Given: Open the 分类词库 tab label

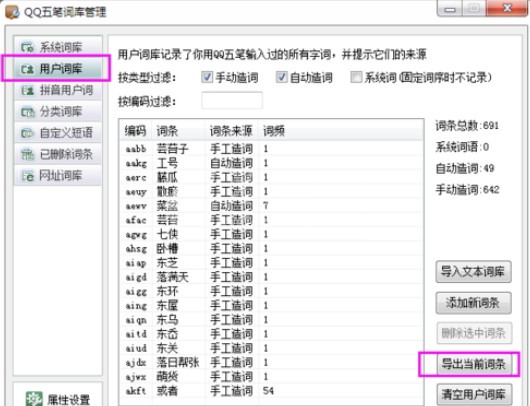Looking at the screenshot, I should pos(61,112).
